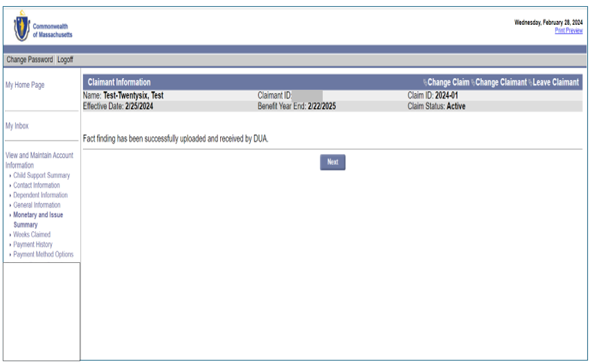Click the Massachusetts state seal logo

pyautogui.click(x=21, y=27)
